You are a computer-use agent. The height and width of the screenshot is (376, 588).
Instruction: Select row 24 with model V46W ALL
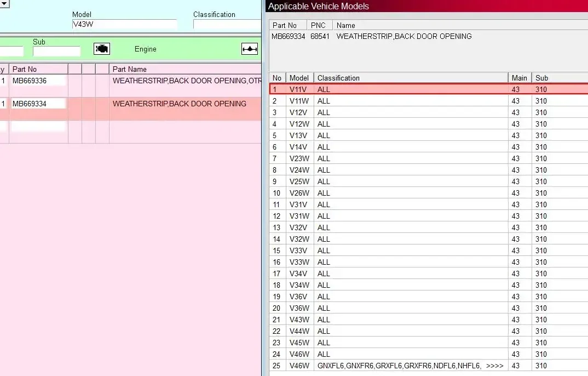pyautogui.click(x=429, y=354)
